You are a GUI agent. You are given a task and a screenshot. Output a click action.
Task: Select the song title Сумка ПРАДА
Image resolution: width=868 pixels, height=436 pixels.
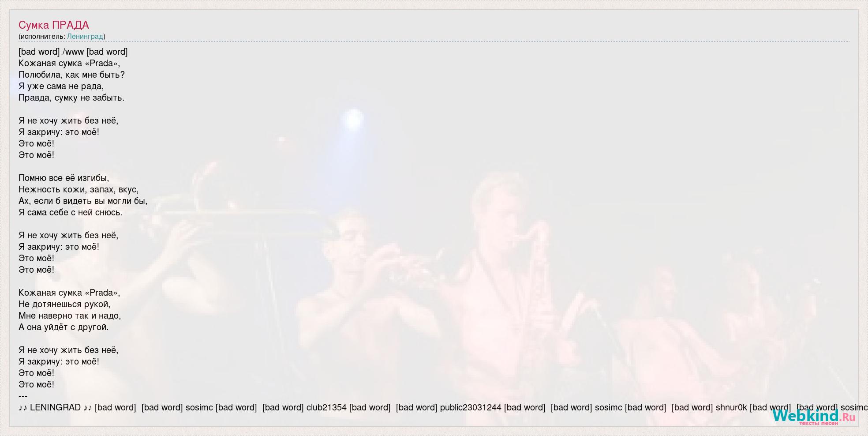[54, 25]
